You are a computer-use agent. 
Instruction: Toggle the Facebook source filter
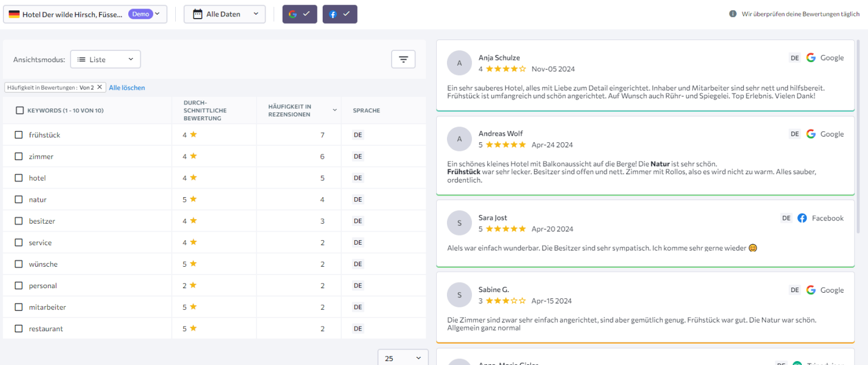340,14
